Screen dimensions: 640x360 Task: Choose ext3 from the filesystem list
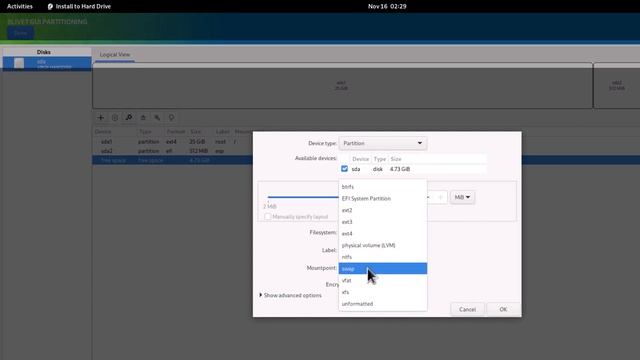383,222
